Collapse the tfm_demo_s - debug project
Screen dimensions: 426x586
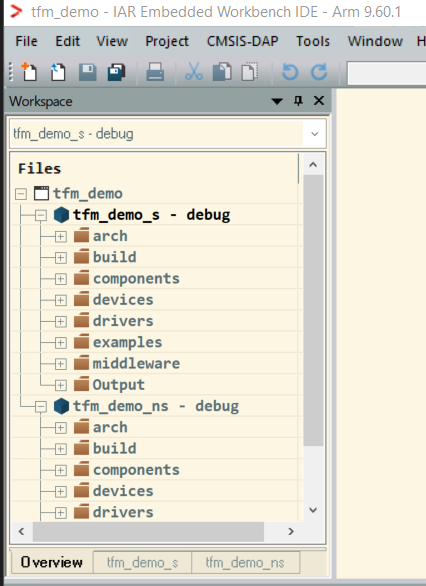point(40,215)
